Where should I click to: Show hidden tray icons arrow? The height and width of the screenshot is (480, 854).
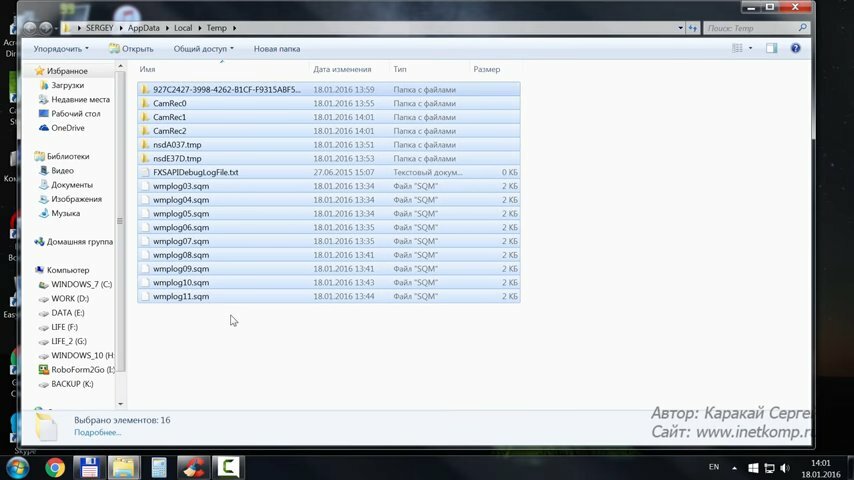[x=734, y=468]
